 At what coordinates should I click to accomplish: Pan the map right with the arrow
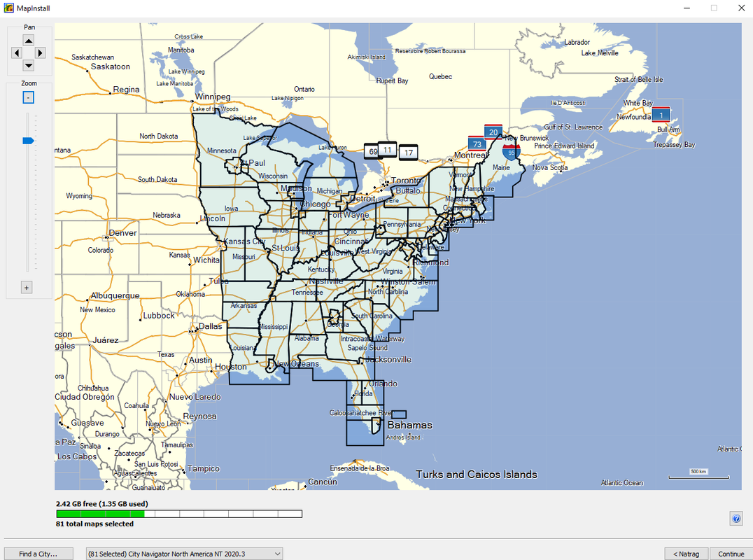41,52
